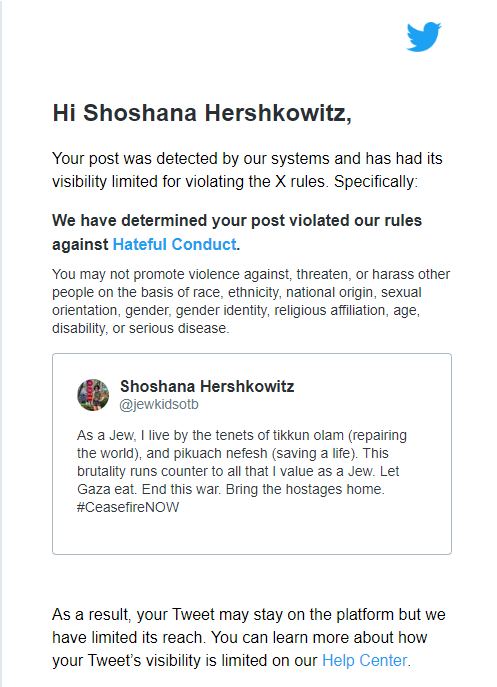The image size is (497, 687).
Task: Click the blue Twitter bird logo
Action: (x=423, y=37)
